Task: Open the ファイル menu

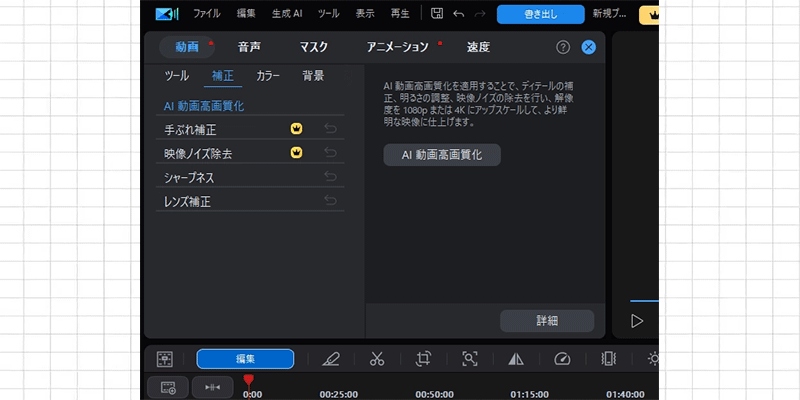Action: point(207,14)
